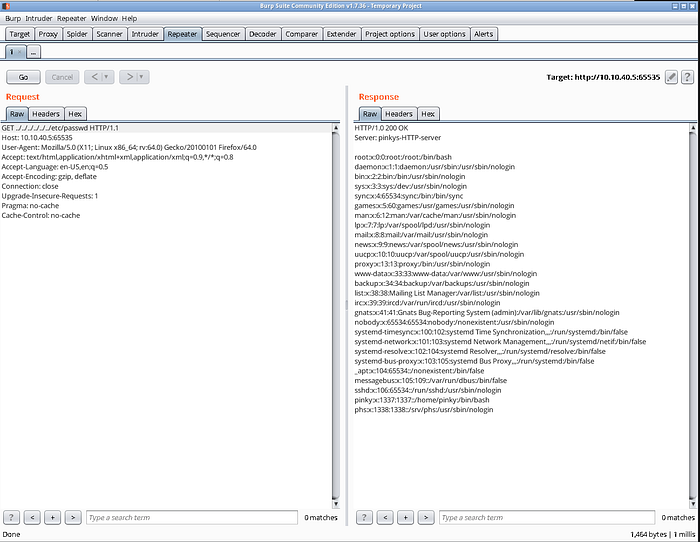
Task: Select the request Headers view tab
Action: [46, 114]
